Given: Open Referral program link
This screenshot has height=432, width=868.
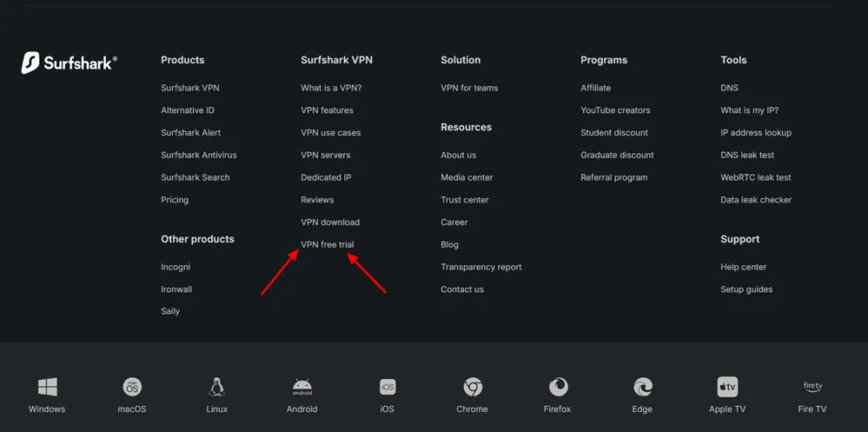Looking at the screenshot, I should [x=614, y=177].
